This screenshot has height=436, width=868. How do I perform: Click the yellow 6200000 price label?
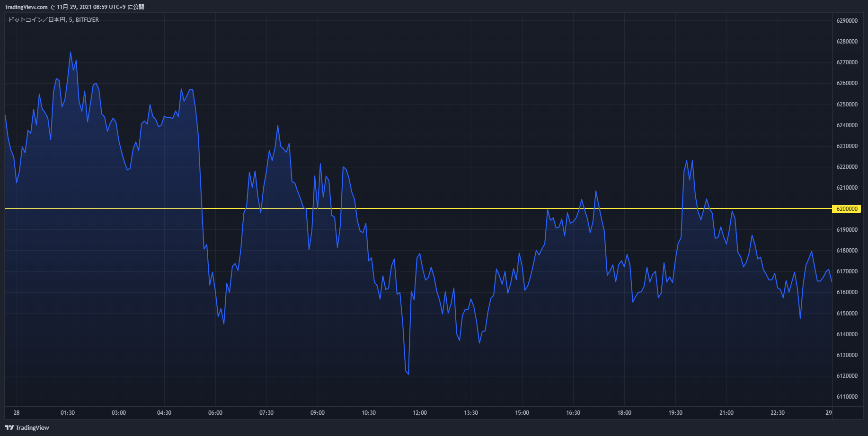[x=846, y=209]
